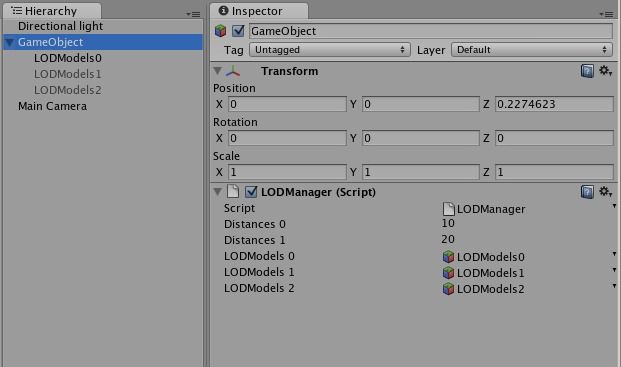Click the LODManager script file icon in header

[233, 192]
